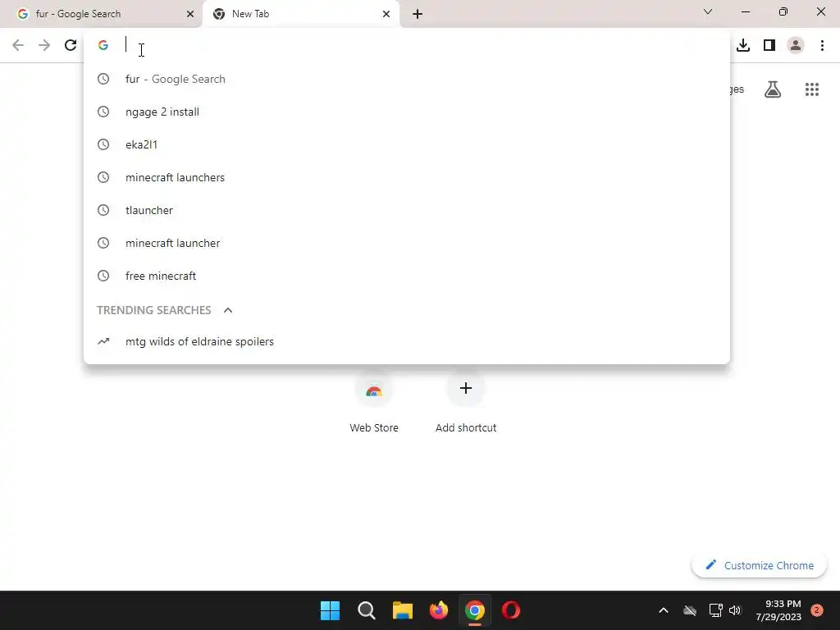Toggle the Chrome side panel icon
840x630 pixels.
click(x=769, y=45)
